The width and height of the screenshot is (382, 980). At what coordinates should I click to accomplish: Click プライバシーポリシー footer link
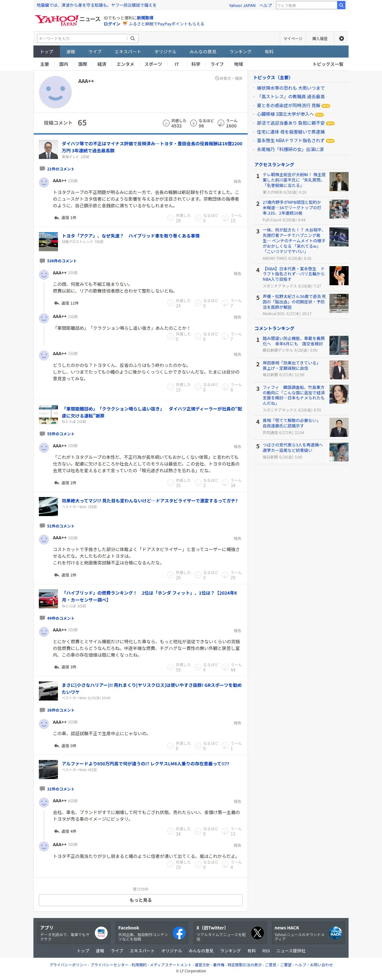click(x=68, y=965)
